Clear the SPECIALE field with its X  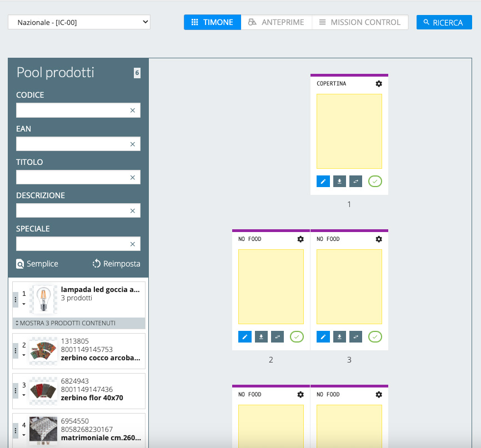coord(133,244)
